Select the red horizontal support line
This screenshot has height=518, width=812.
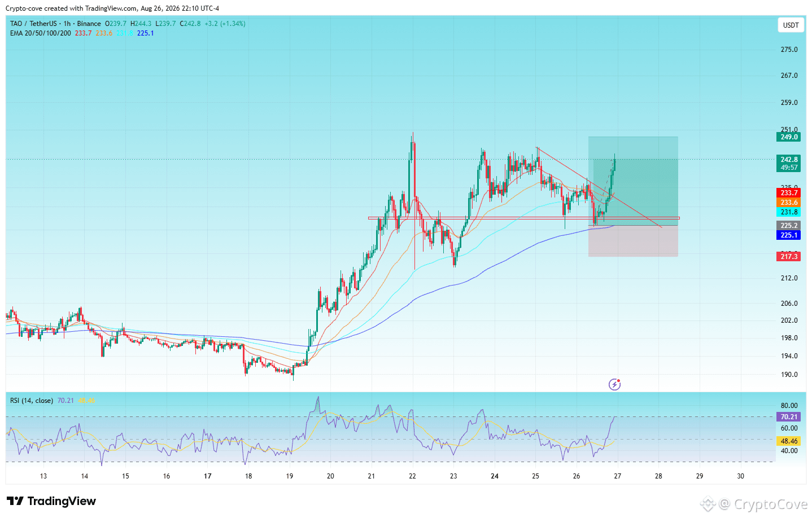click(523, 218)
